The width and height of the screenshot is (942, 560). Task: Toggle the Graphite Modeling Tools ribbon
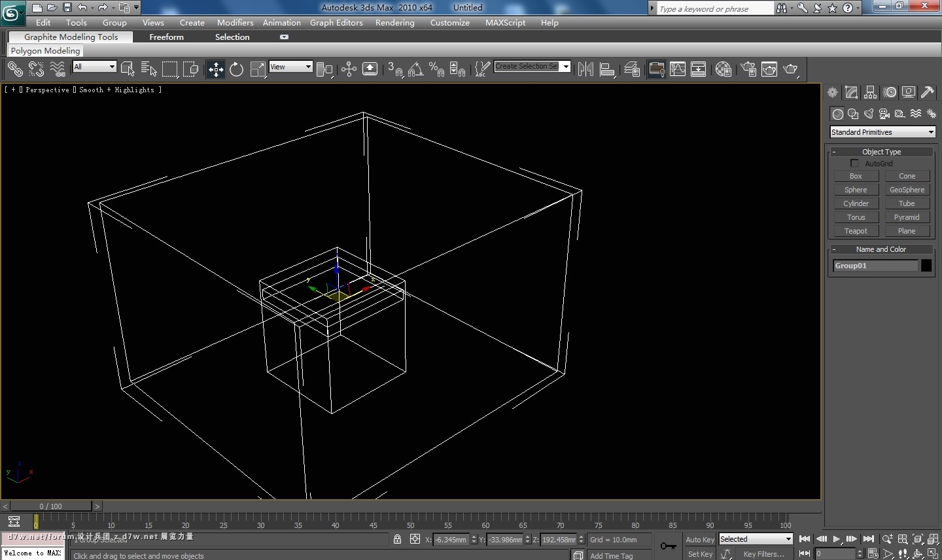[657, 69]
